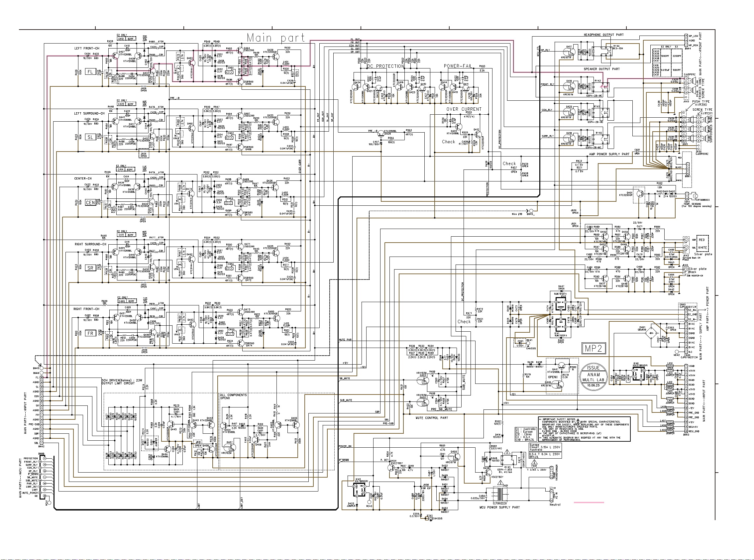
Task: Click the FR channel label box
Action: [90, 333]
